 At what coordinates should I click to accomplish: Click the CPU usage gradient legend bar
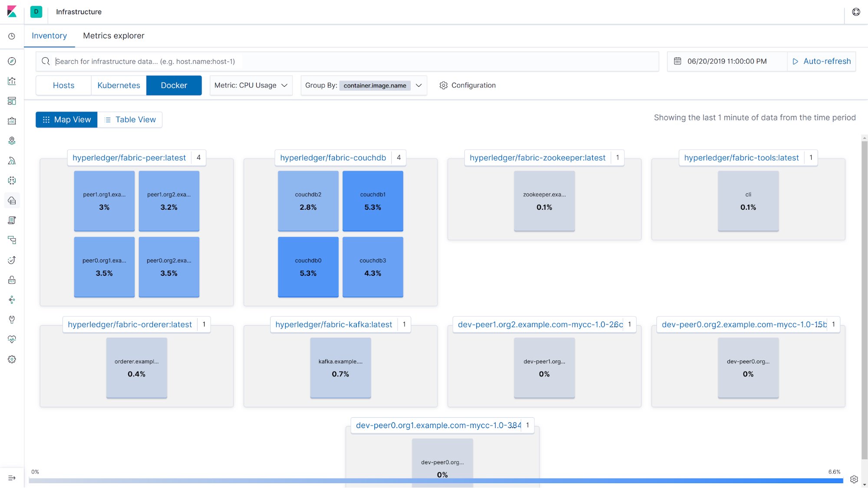[436, 481]
